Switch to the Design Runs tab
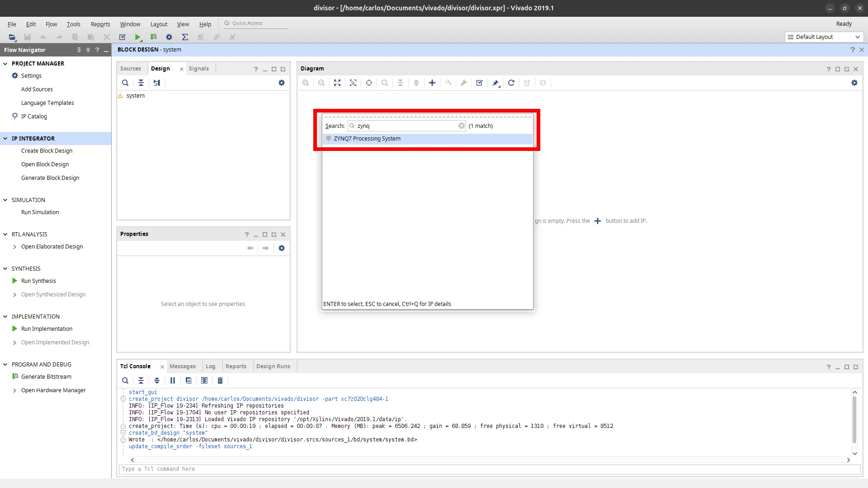Screen dimensions: 868x488 coord(273,366)
